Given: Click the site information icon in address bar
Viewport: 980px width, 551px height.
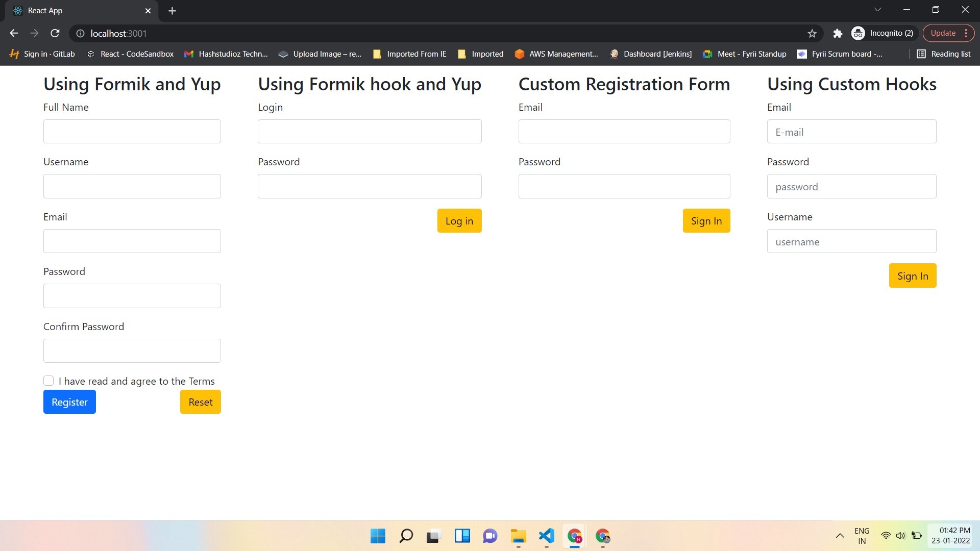Looking at the screenshot, I should [80, 34].
